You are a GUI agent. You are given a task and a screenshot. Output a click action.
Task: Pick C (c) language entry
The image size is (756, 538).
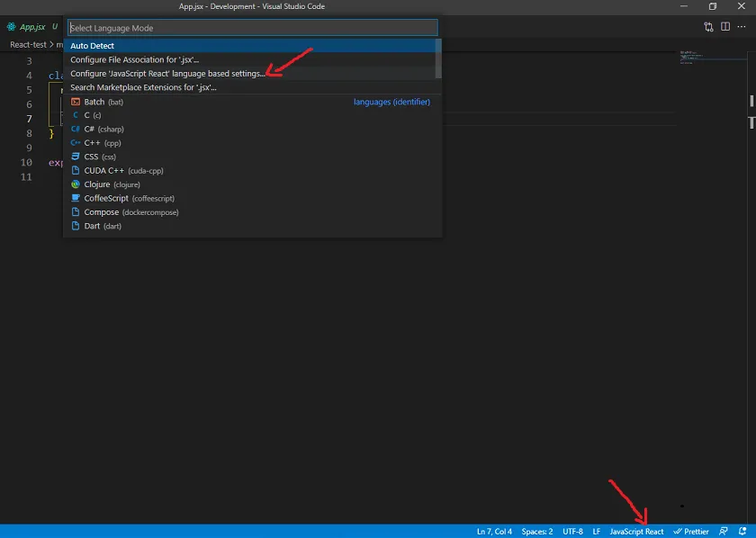[249, 115]
